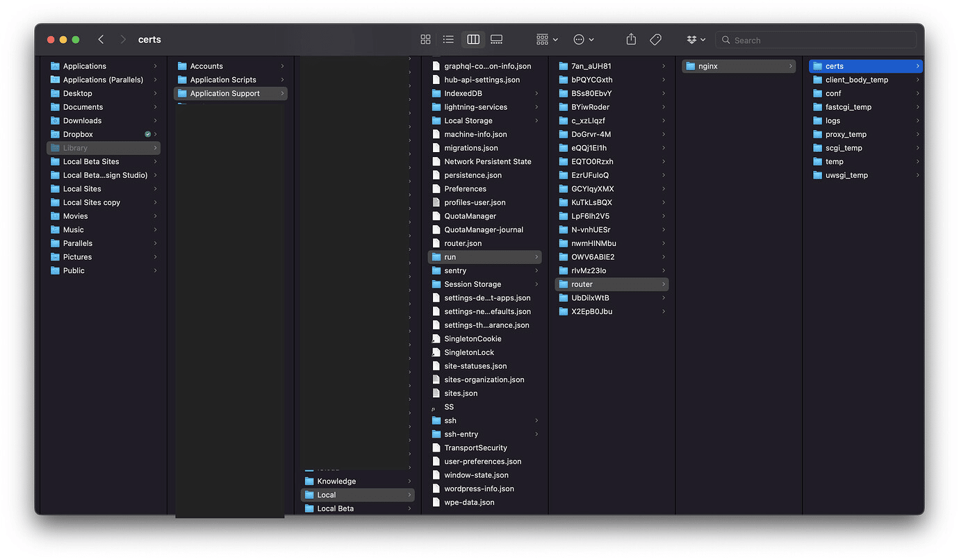Select the scgi_temp folder
Screen dimensions: 959x560
pos(866,148)
